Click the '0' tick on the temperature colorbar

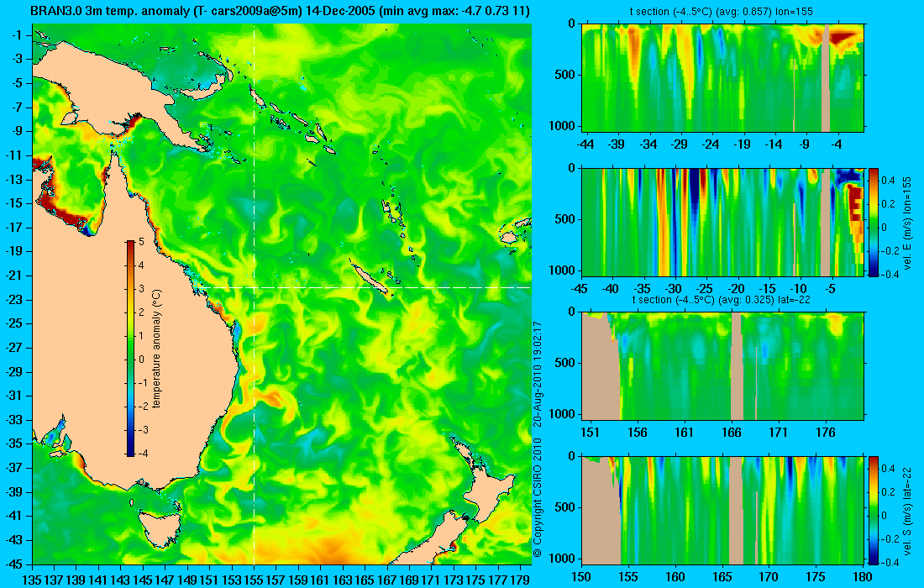(x=141, y=360)
